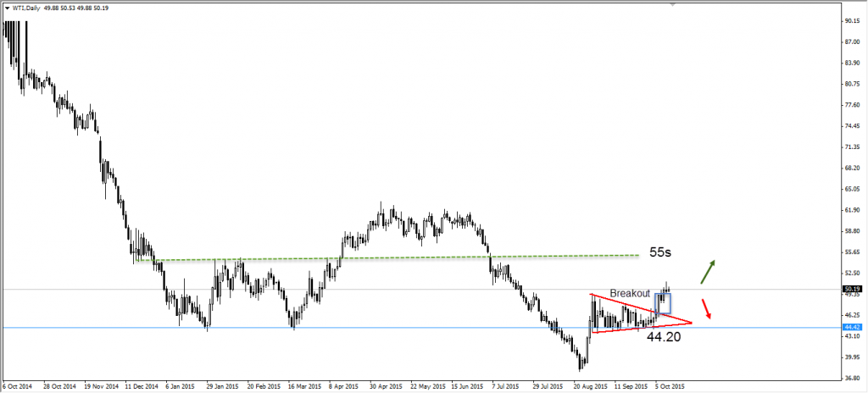Select the 50.19 current price tag
The height and width of the screenshot is (393, 868).
(851, 289)
